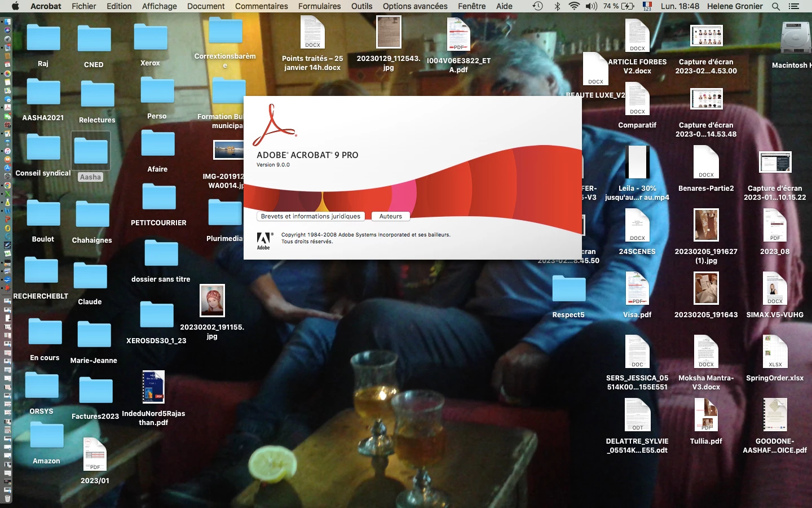The image size is (812, 508).
Task: Open the Macintosh HD drive icon
Action: [796, 38]
